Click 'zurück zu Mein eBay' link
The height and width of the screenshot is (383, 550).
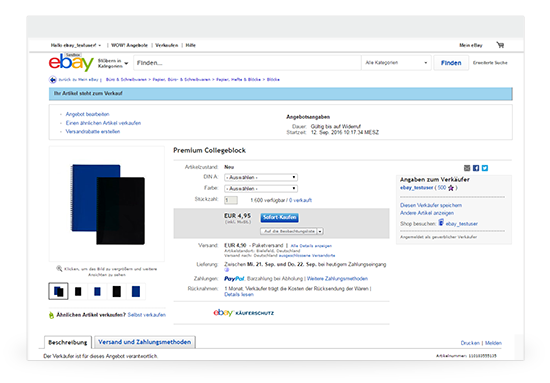[x=78, y=80]
